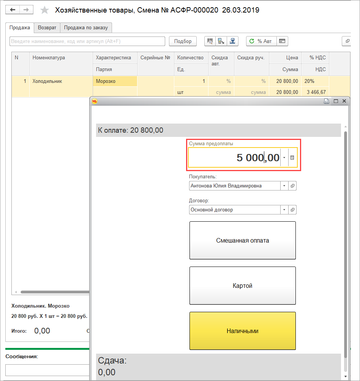The width and height of the screenshot is (360, 381).
Task: Click the first toolbar icon after Подбор
Action: [210, 41]
